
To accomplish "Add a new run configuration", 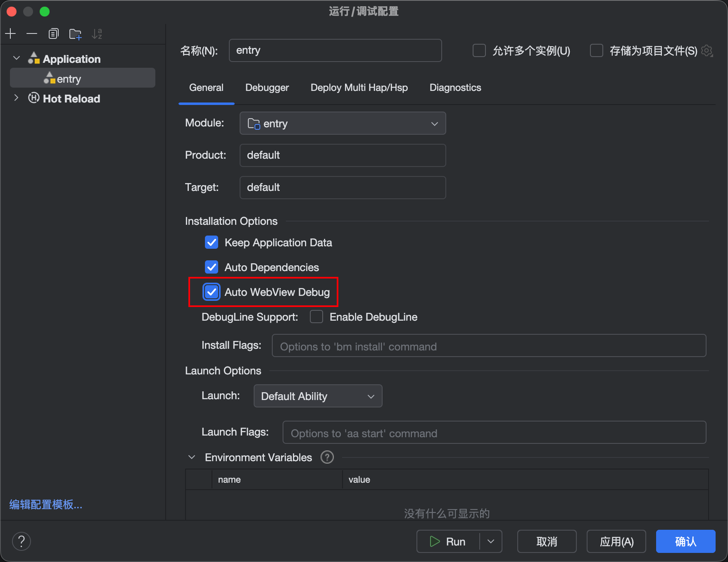I will [10, 33].
